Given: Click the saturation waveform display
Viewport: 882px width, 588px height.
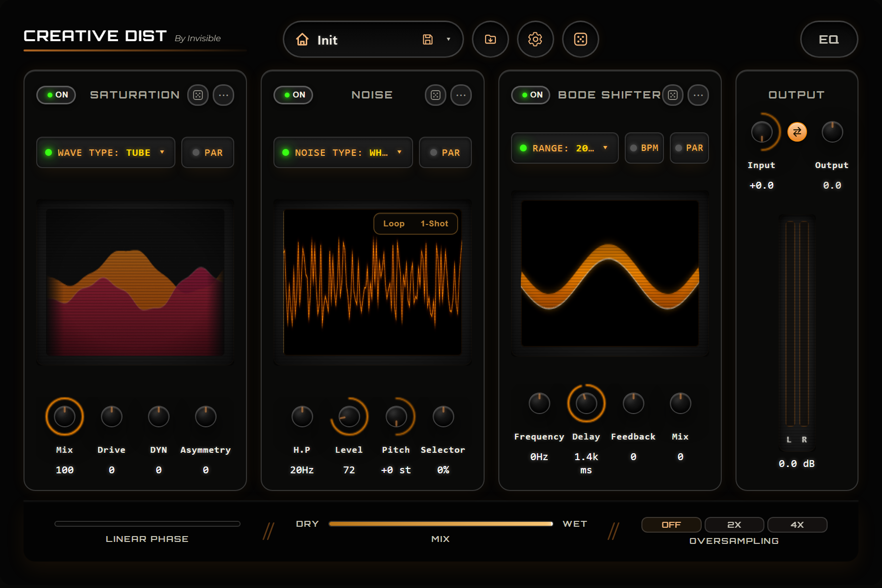Looking at the screenshot, I should [x=135, y=282].
